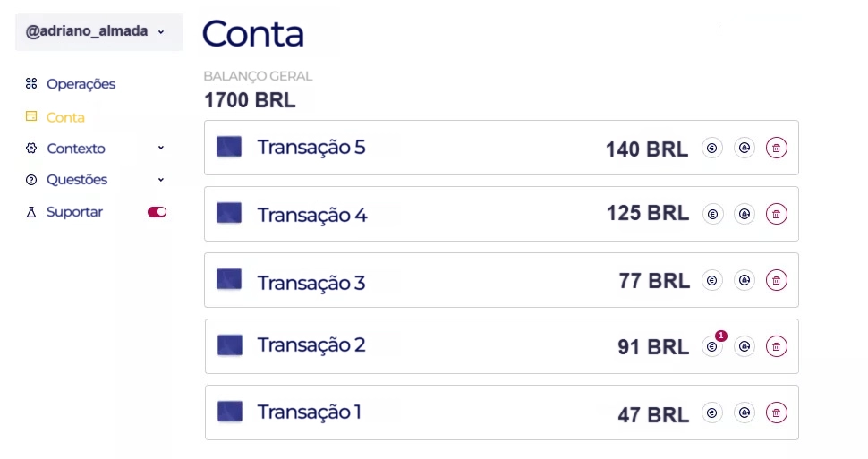Go to Operações in the sidebar
This screenshot has height=459, width=868.
point(81,84)
